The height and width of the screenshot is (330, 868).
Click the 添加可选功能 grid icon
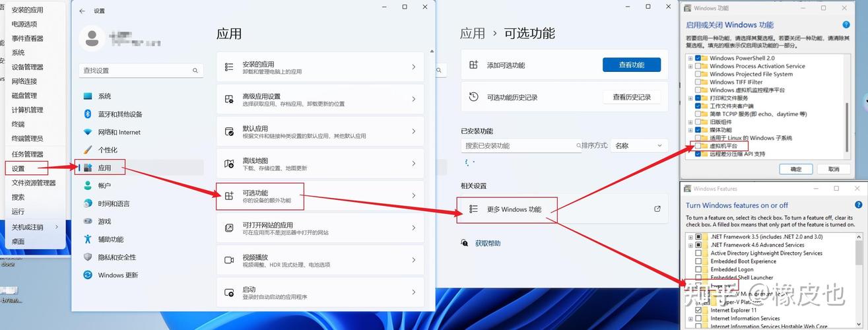click(473, 65)
